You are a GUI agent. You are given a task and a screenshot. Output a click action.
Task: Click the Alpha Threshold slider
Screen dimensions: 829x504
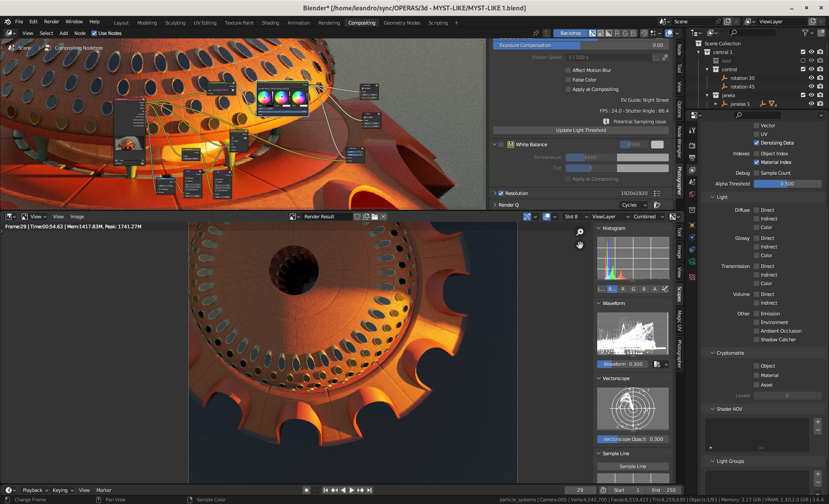click(787, 184)
